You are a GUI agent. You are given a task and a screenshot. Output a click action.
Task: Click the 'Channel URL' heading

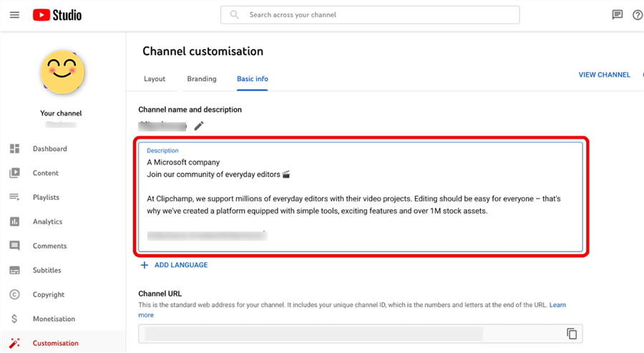tap(160, 294)
